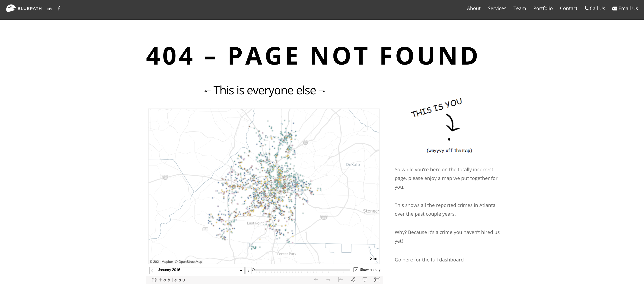Click Tableau revert (reset) icon

pos(341,280)
